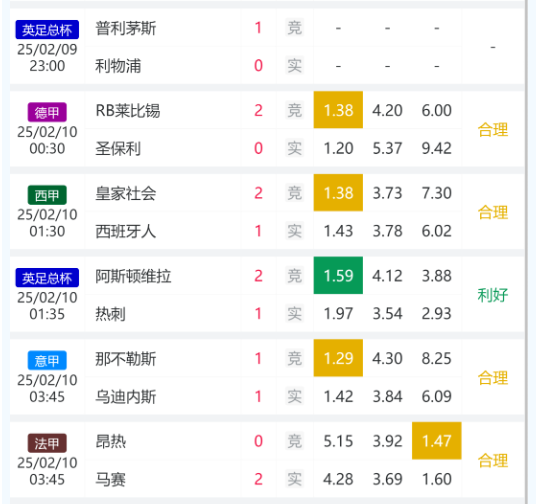Image resolution: width=544 pixels, height=504 pixels.
Task: Click the 实 tag beside 马赛
Action: (295, 479)
